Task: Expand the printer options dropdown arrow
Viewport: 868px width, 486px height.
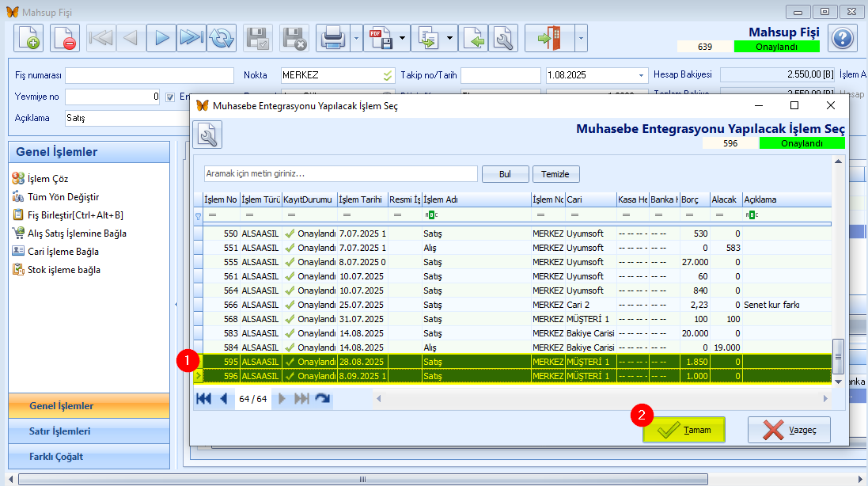Action: 356,38
